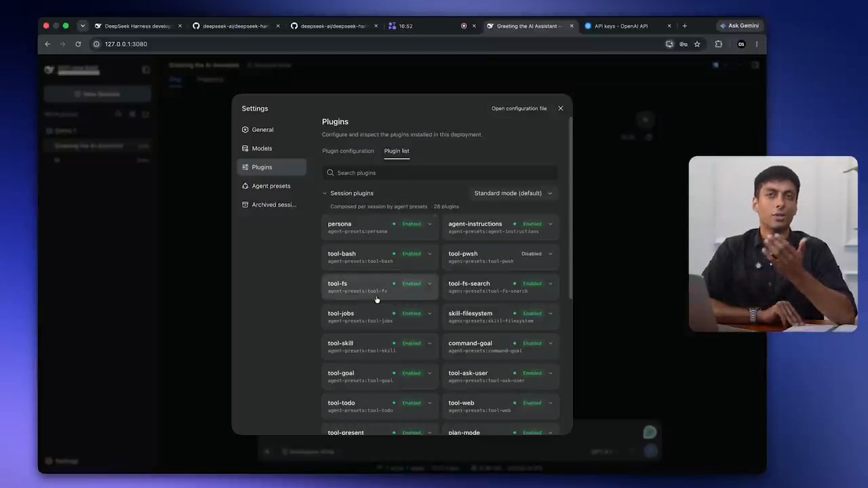This screenshot has height=488, width=868.
Task: Focus the Search plugins field
Action: [x=440, y=173]
